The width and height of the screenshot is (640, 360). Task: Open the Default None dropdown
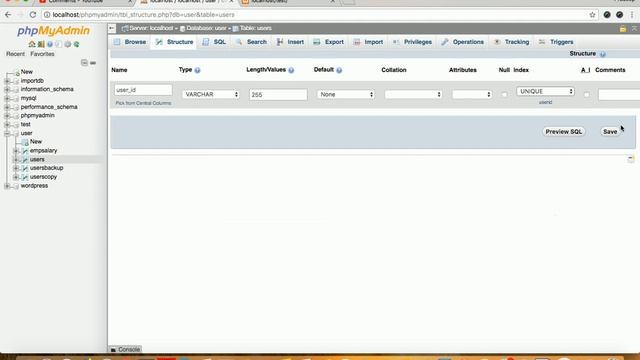point(346,94)
